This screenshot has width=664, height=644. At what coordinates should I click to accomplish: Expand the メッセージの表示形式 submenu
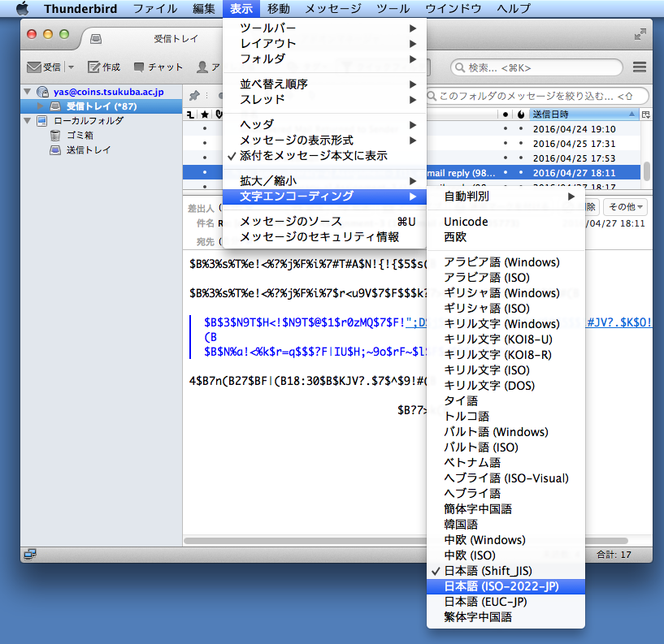[324, 140]
